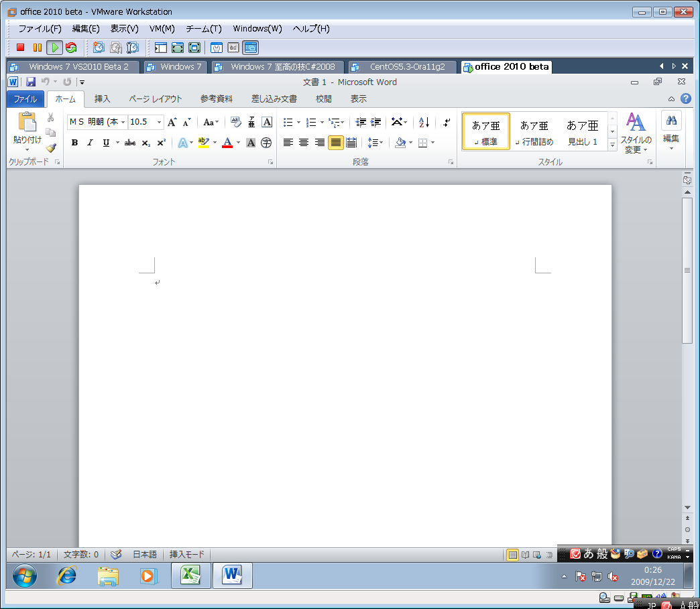The width and height of the screenshot is (700, 609).
Task: Toggle Strikethrough formatting
Action: [130, 143]
